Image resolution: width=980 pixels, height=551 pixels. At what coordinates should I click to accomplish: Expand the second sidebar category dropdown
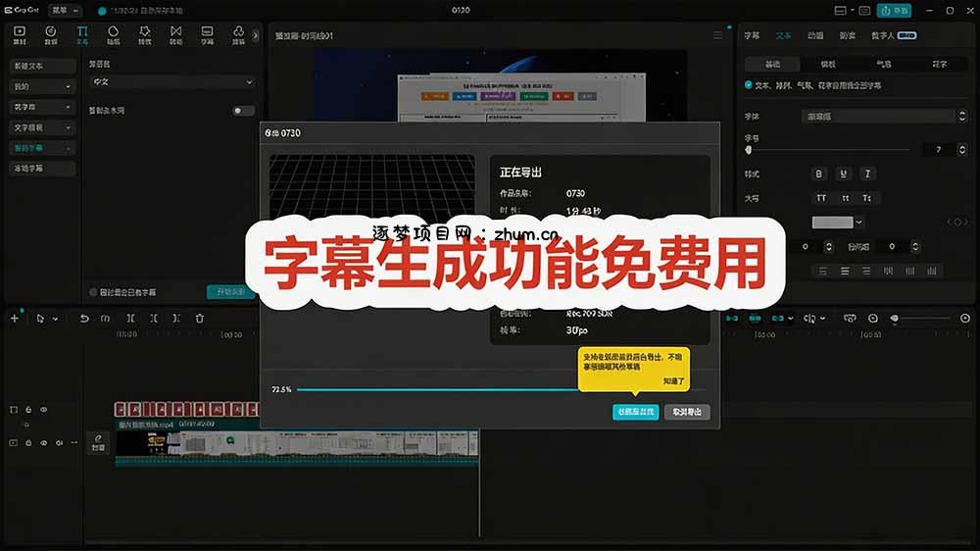pos(42,86)
